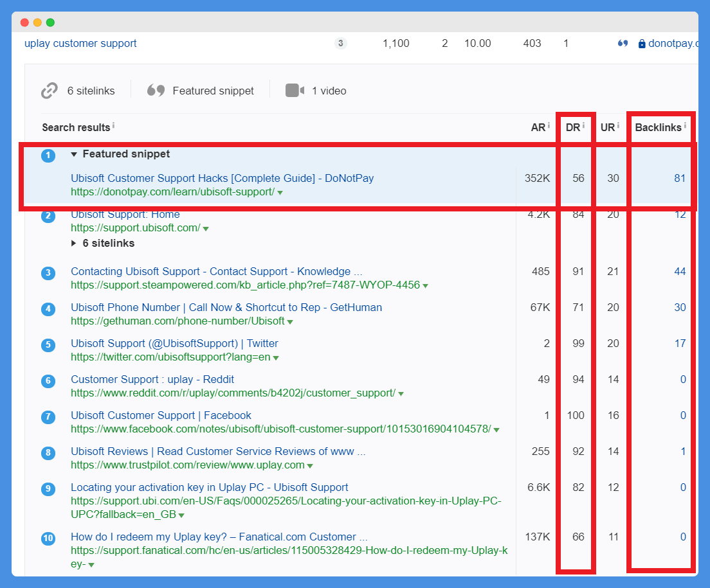Click backlinks count 81 for DoNotPay result

point(680,178)
